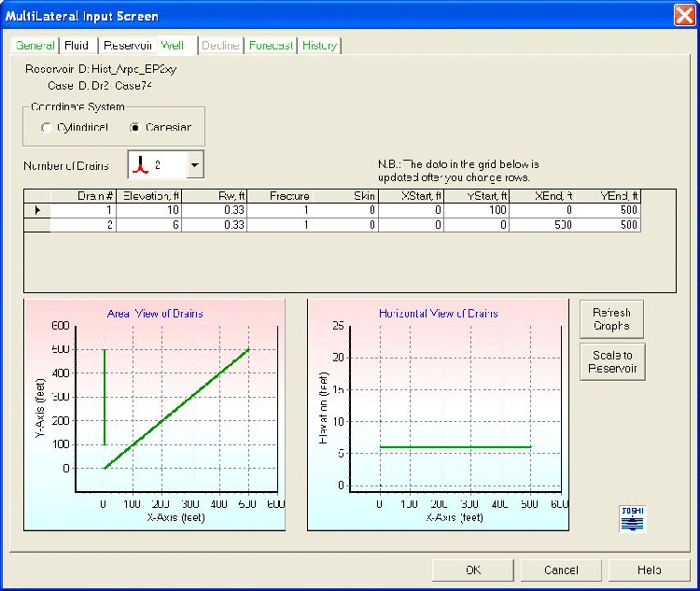Switch to the History tab
The height and width of the screenshot is (591, 700).
click(x=319, y=45)
